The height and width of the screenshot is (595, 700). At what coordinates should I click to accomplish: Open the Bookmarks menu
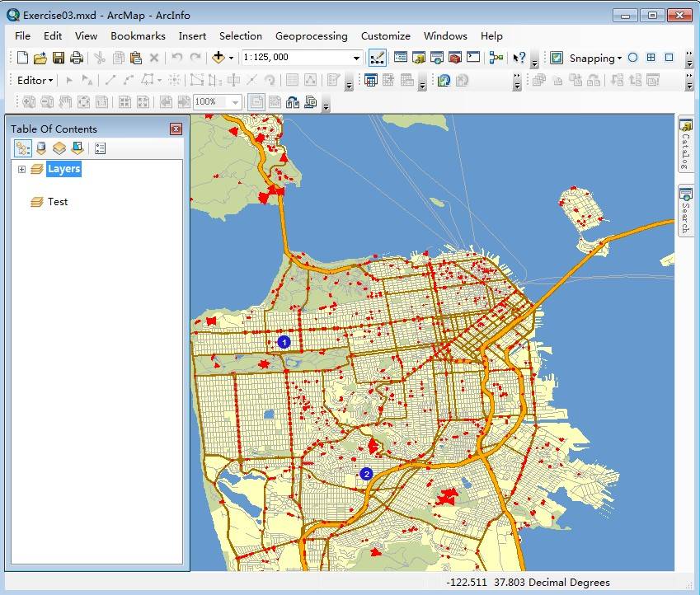coord(138,35)
